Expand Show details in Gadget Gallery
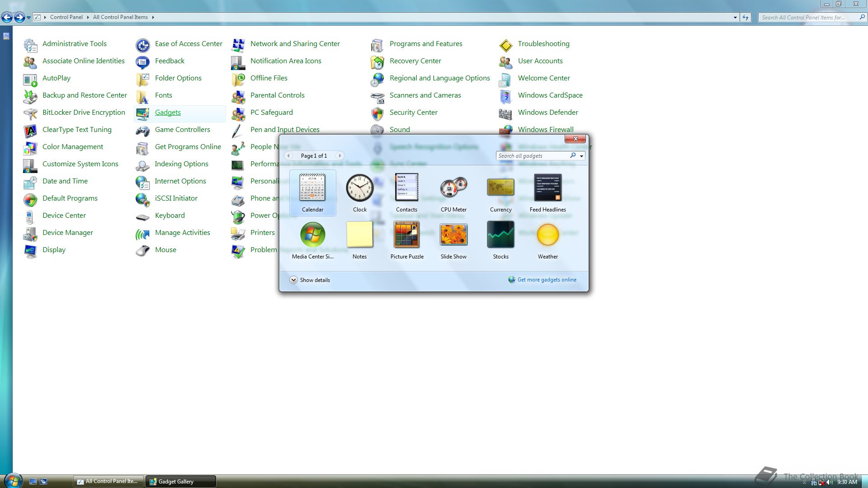Screen dimensions: 868x488 pos(310,280)
